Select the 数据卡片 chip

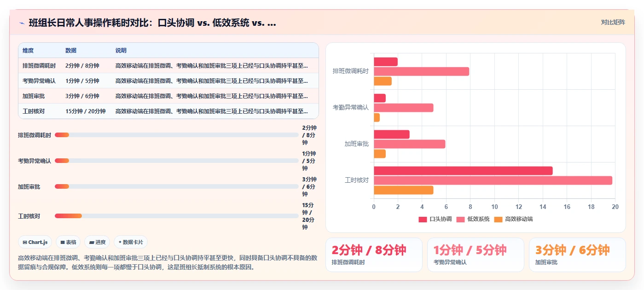tap(131, 242)
